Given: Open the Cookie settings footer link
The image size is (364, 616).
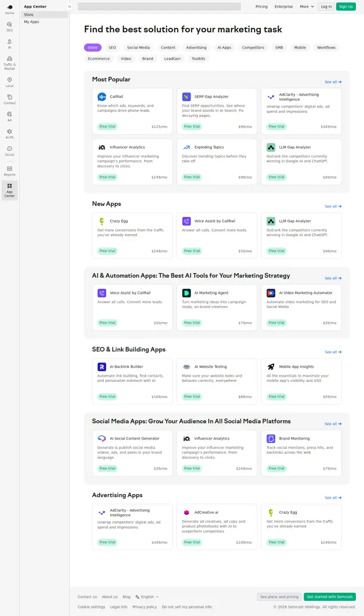Looking at the screenshot, I should [x=92, y=607].
